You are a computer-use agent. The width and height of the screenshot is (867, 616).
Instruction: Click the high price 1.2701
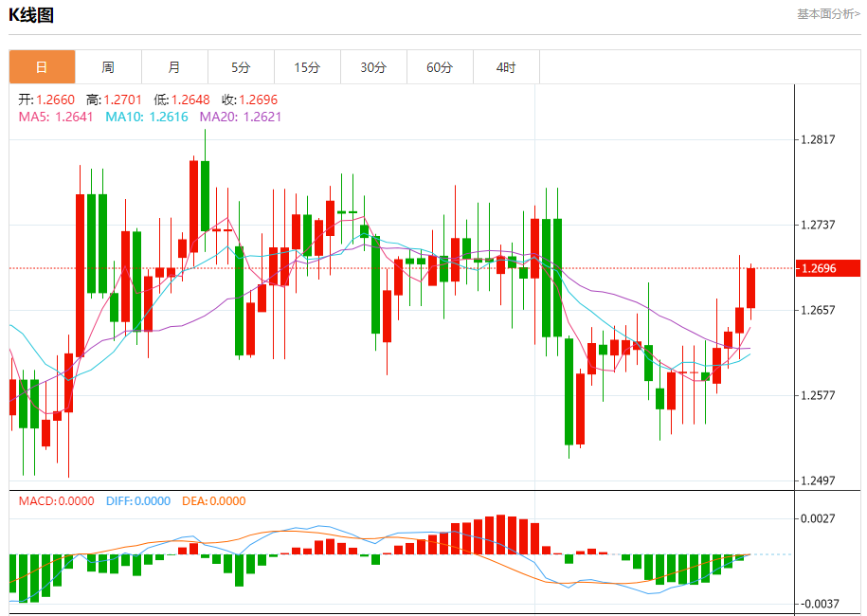[x=123, y=100]
